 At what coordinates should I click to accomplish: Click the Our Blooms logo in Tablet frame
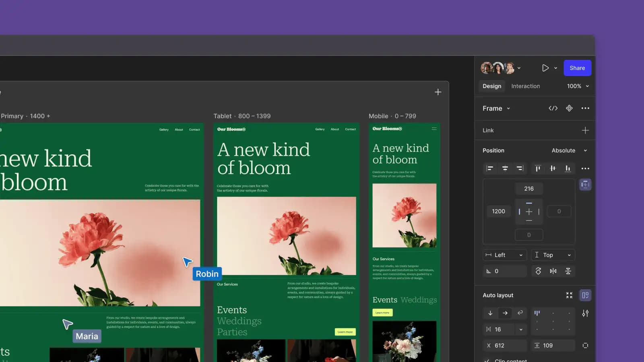(x=231, y=129)
